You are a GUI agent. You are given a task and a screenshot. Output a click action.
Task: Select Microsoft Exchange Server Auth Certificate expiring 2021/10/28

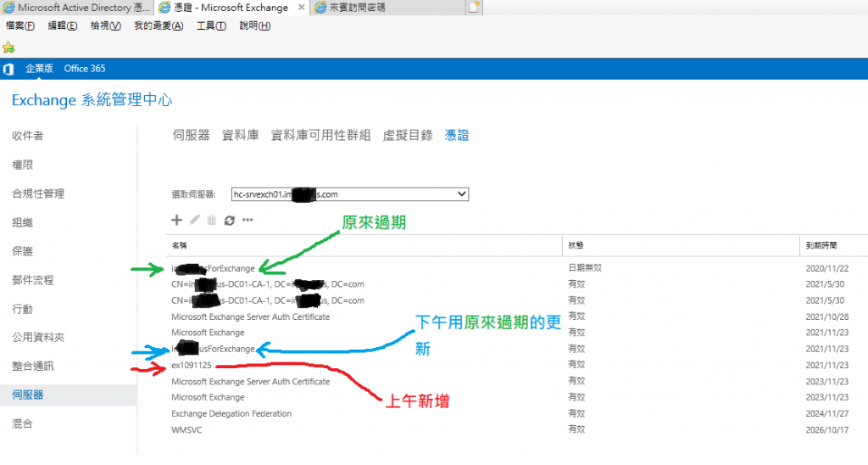[x=517, y=317]
